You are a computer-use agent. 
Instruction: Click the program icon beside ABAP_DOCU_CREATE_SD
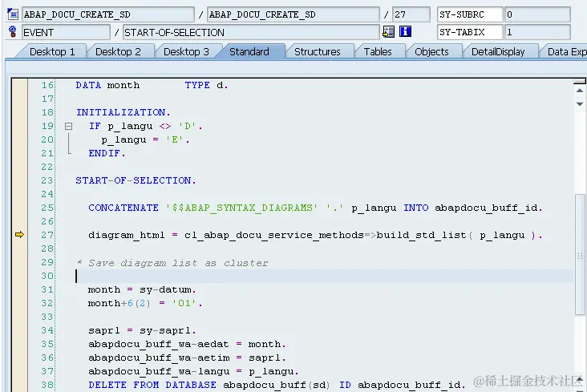[x=12, y=14]
